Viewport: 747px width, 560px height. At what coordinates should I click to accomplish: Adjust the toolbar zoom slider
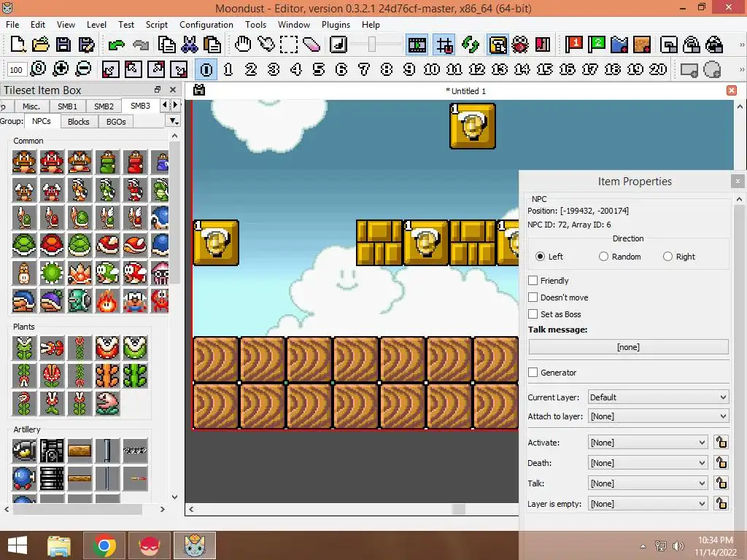click(372, 44)
